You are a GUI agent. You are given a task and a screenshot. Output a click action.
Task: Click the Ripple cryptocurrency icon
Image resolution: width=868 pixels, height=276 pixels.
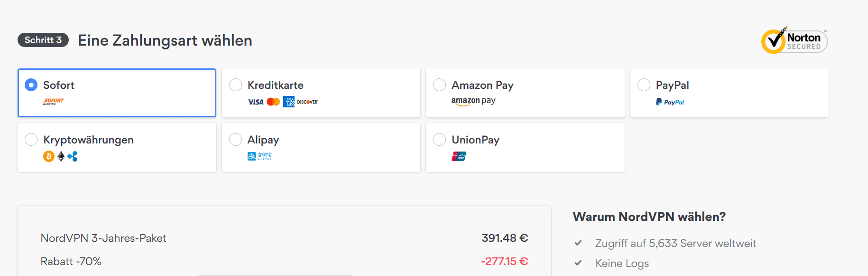(x=72, y=156)
